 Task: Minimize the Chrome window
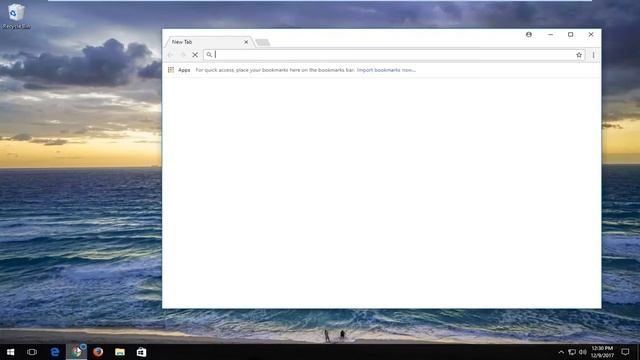[x=550, y=35]
